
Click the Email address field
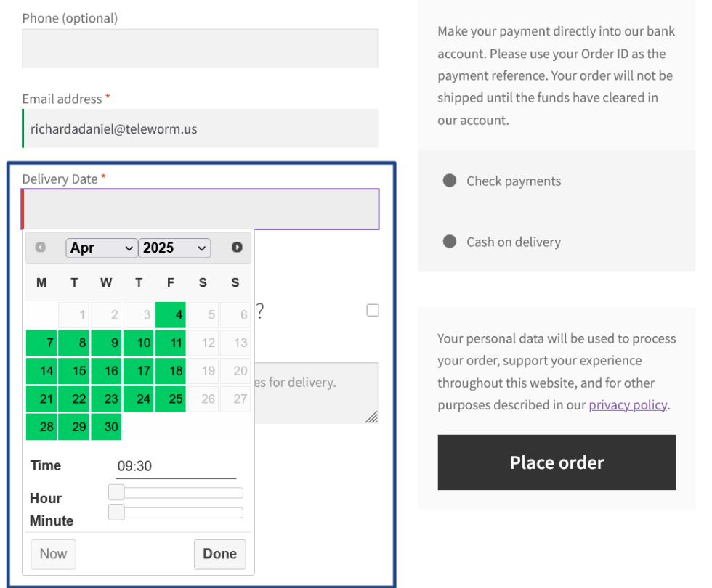pos(200,129)
